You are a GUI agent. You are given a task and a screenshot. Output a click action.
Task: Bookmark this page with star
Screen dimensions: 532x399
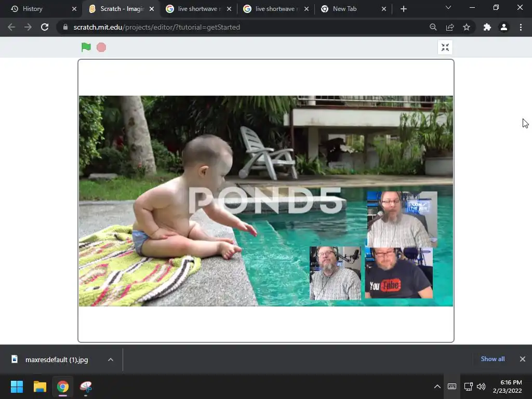(467, 27)
